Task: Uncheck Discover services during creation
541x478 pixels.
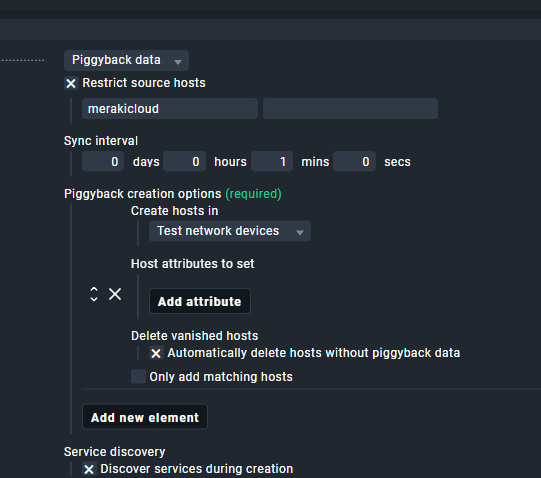Action: click(89, 469)
